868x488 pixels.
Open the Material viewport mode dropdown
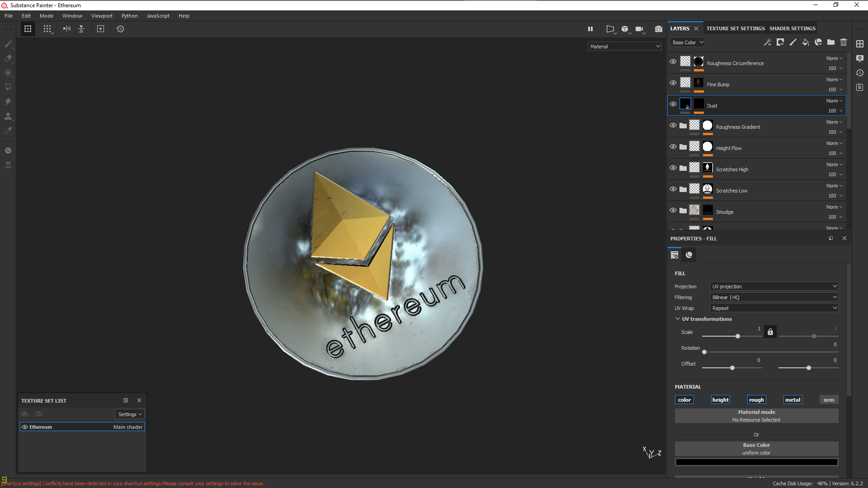625,47
